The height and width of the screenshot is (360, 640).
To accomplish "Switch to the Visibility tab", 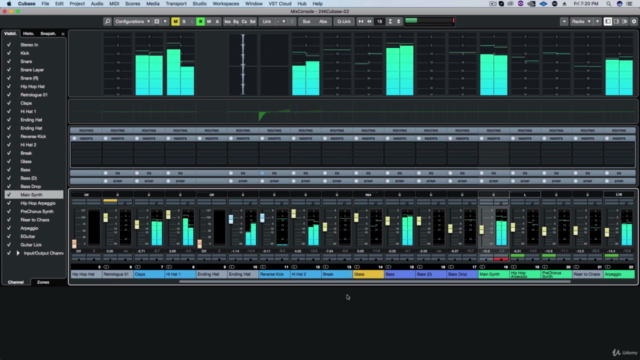I will 10,33.
